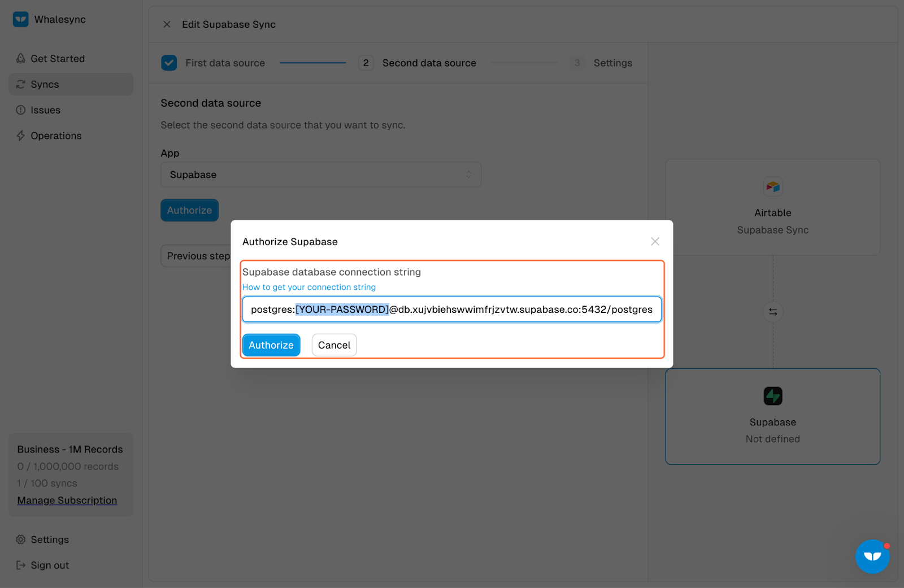Select Sign out

pos(71,565)
